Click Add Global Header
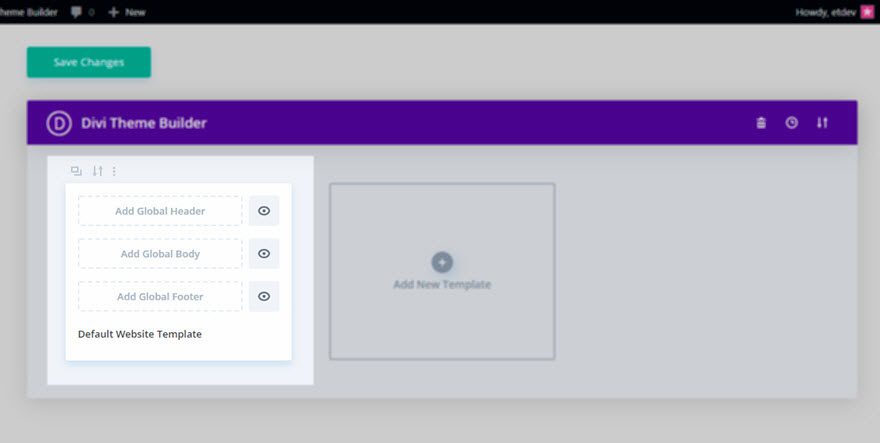 click(x=160, y=211)
